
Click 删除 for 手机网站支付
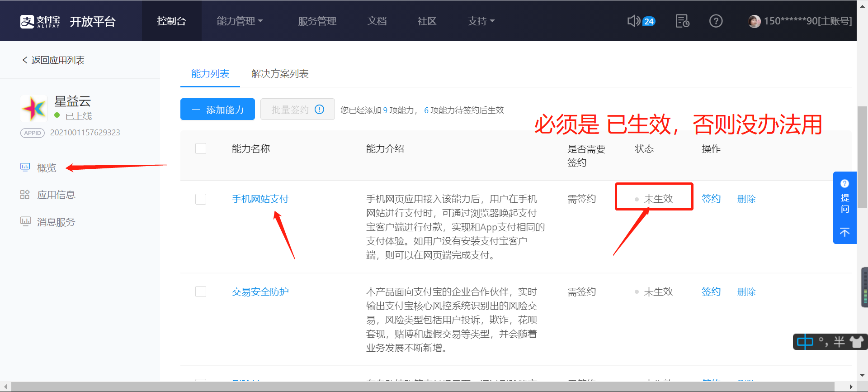point(746,199)
